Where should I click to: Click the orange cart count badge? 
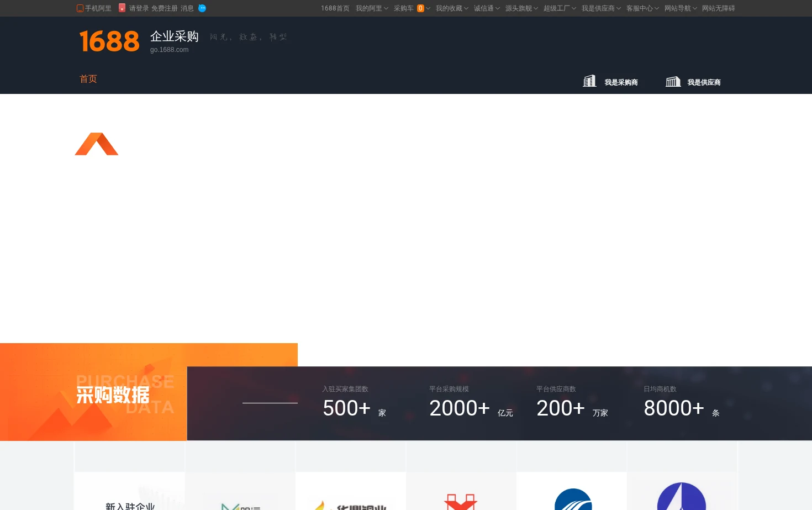420,8
